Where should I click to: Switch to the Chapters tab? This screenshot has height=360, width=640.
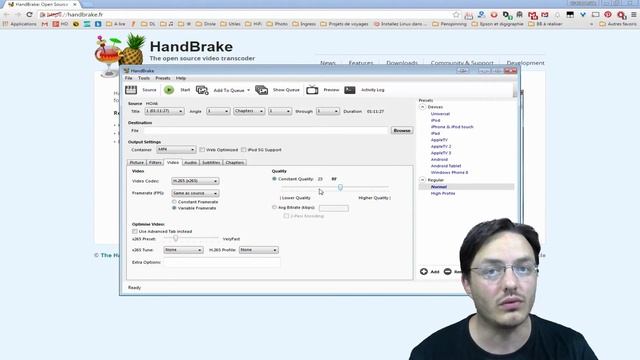tap(235, 162)
